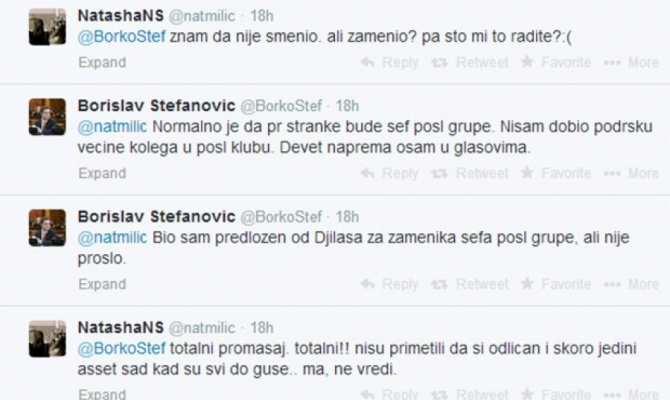
Task: Expand the 'Normalno je da' tweet
Action: tap(102, 173)
